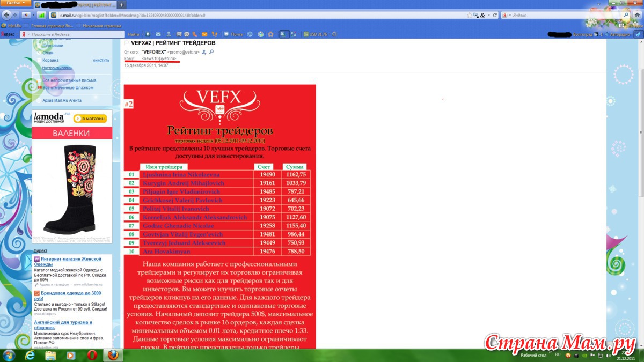The width and height of the screenshot is (644, 362).
Task: Open the Черновики mail folder
Action: [x=53, y=46]
